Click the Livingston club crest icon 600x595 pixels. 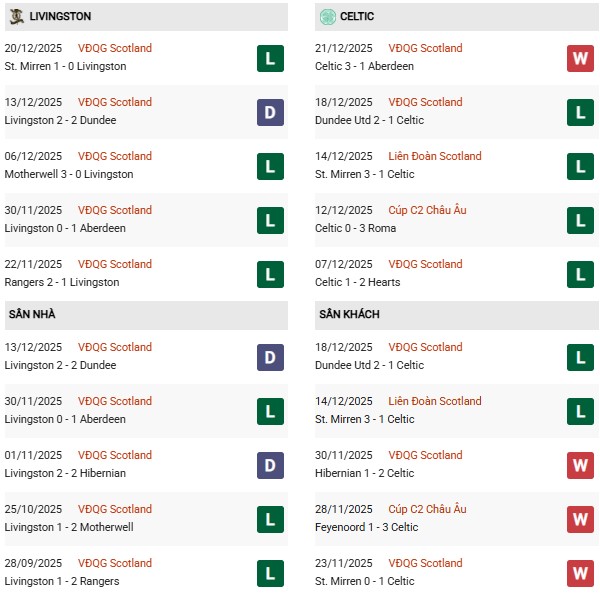tap(17, 16)
